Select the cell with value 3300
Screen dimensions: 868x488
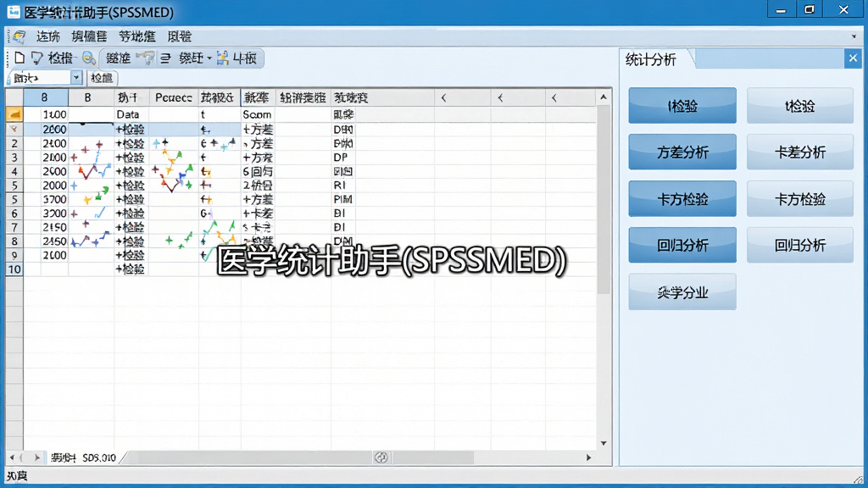[x=46, y=213]
